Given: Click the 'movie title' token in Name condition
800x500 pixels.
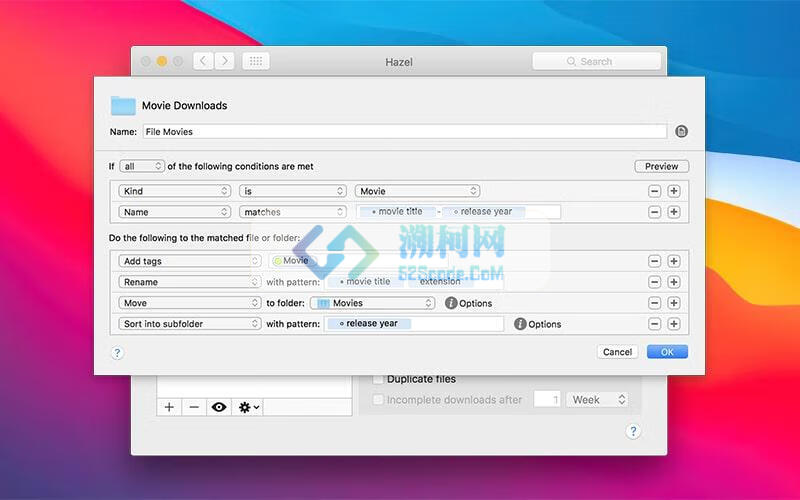Looking at the screenshot, I should pos(397,211).
